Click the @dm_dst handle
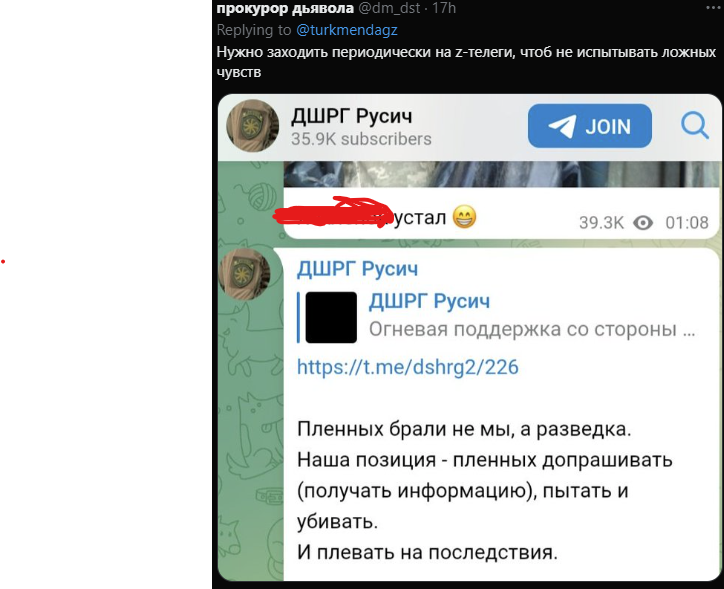 click(389, 8)
